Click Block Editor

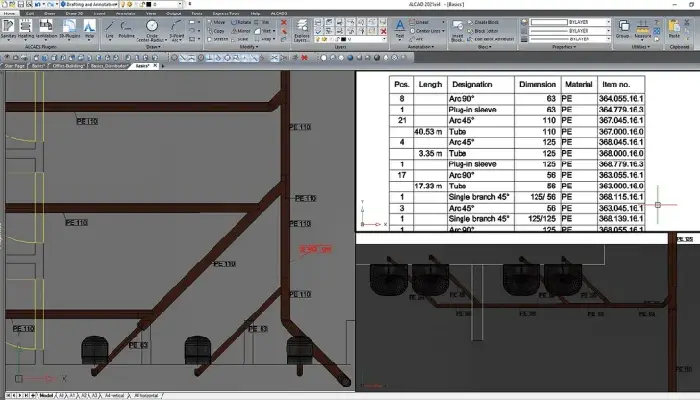pyautogui.click(x=483, y=31)
